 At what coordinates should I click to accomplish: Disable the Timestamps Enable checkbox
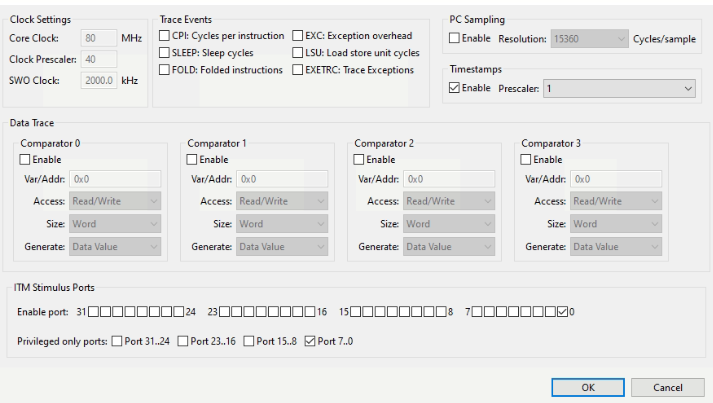point(455,88)
